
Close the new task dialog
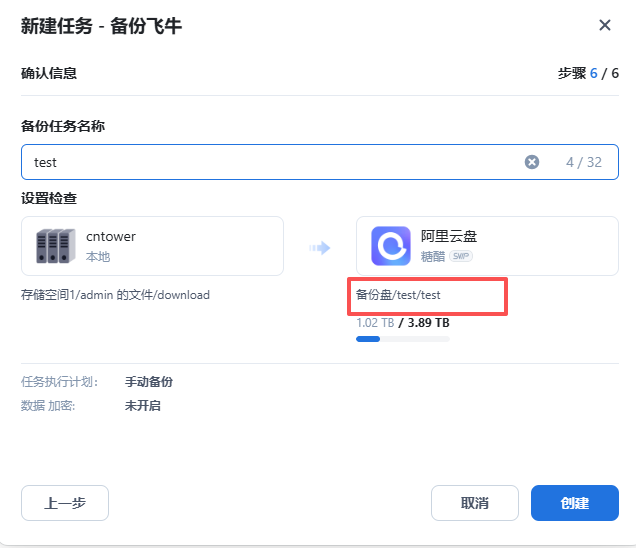coord(604,26)
